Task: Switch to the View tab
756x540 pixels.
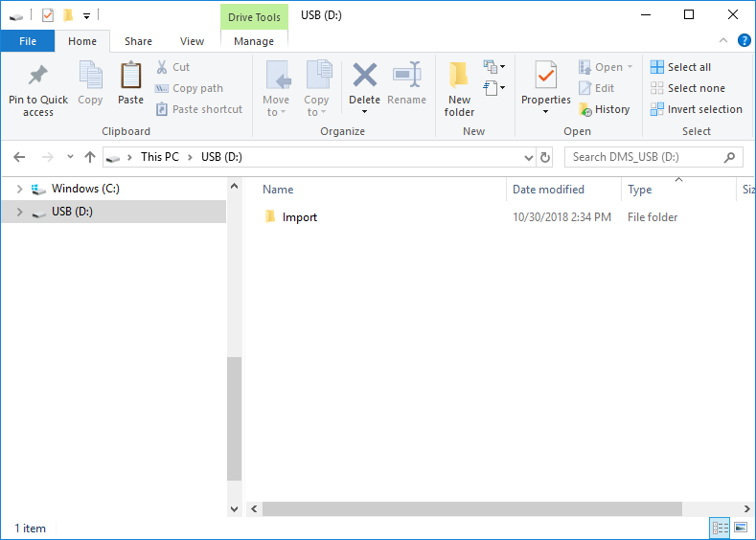Action: click(x=192, y=41)
